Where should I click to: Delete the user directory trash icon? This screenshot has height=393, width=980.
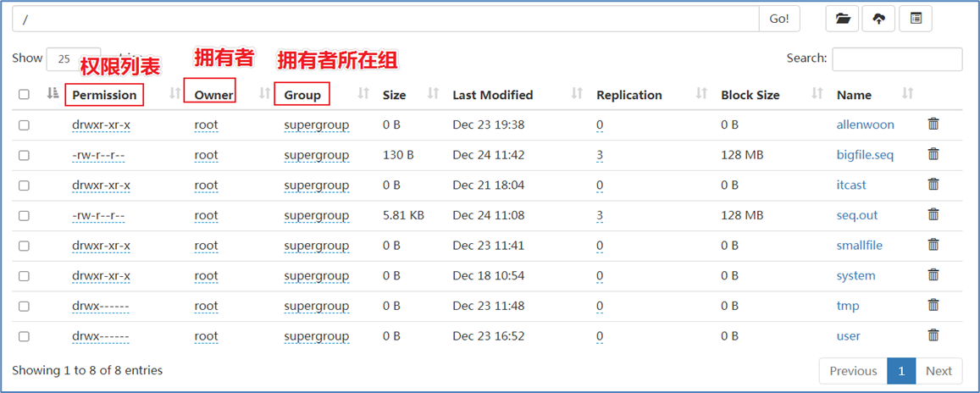(x=933, y=335)
